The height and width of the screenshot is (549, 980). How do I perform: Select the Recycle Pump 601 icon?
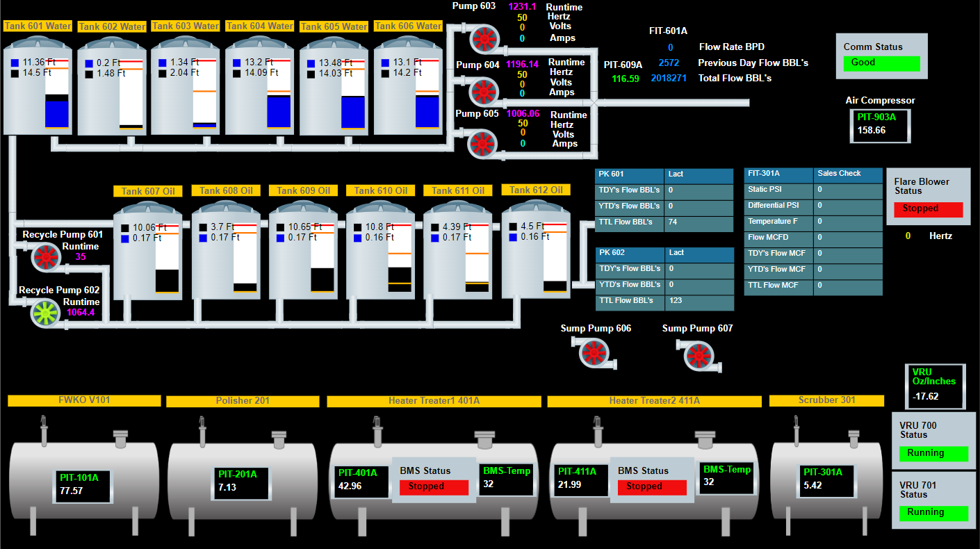pyautogui.click(x=46, y=257)
